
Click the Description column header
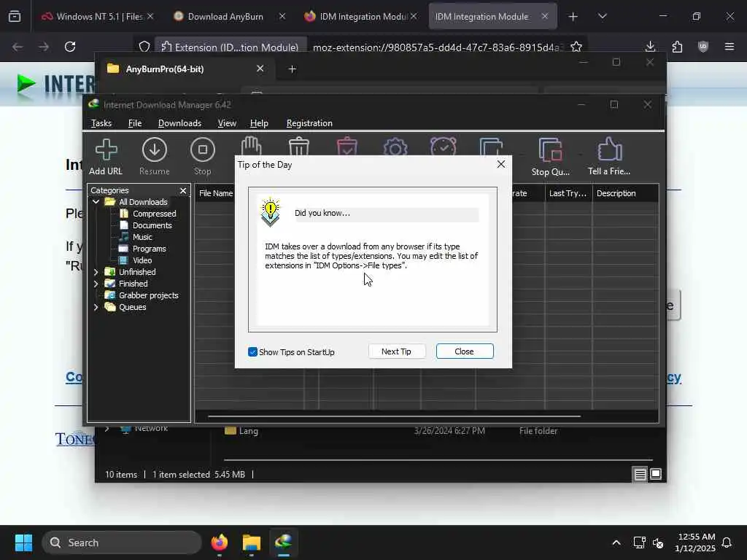tap(625, 193)
